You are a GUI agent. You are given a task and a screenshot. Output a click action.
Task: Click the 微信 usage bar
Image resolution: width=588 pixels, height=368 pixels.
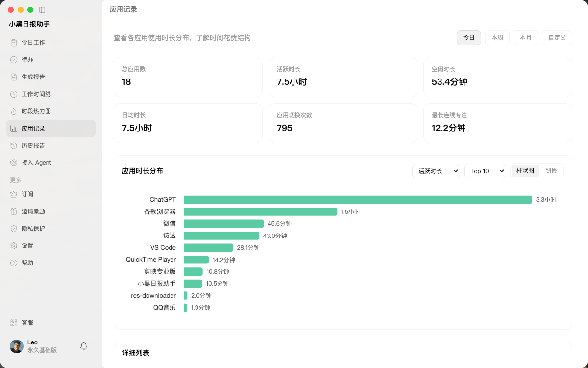point(223,224)
